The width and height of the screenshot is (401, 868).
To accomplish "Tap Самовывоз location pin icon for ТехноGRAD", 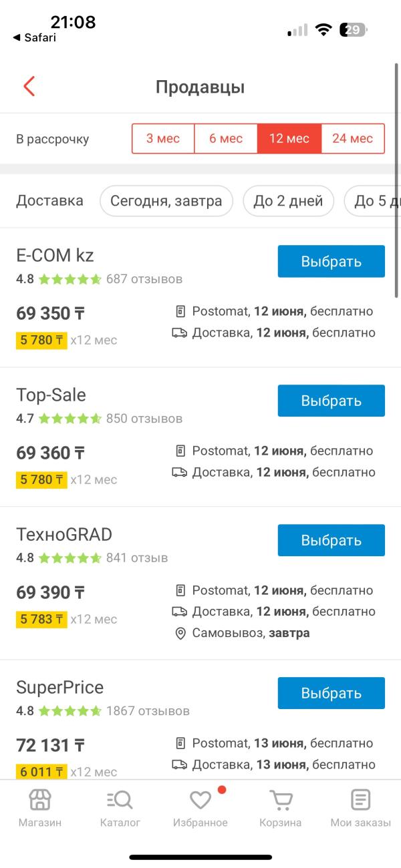I will click(180, 633).
